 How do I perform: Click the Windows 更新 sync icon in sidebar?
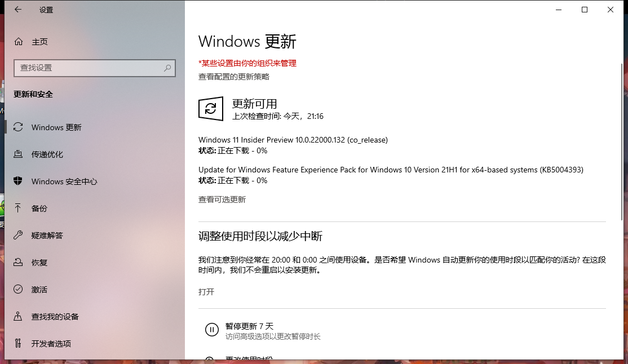pos(19,127)
